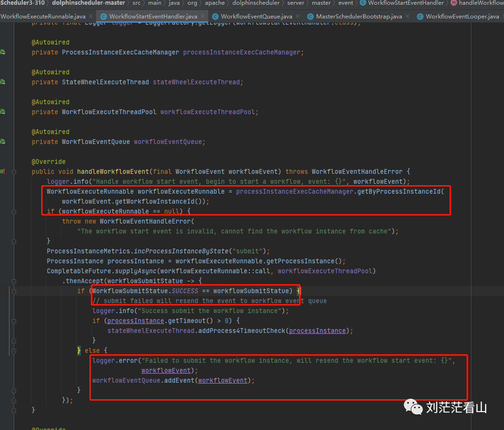This screenshot has height=430, width=504.
Task: Click the server breadcrumb segment
Action: (x=296, y=3)
